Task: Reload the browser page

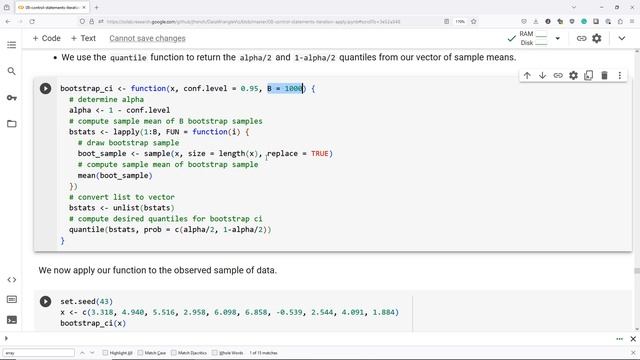Action: click(32, 21)
